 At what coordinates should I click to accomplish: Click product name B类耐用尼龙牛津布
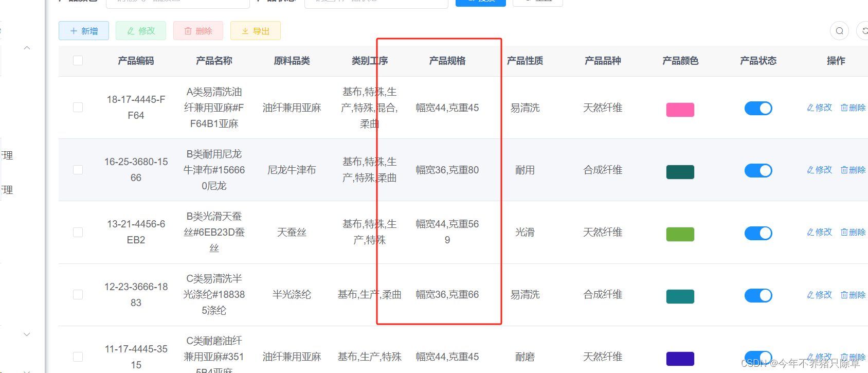[x=214, y=170]
